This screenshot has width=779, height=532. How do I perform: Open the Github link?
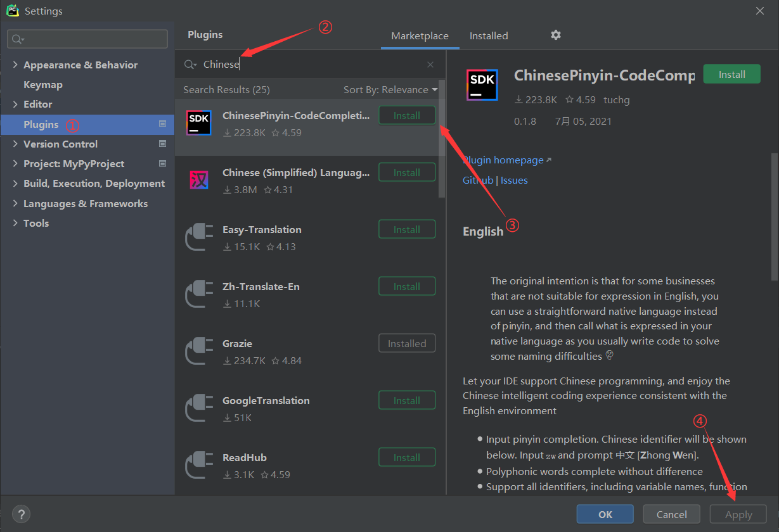pyautogui.click(x=478, y=180)
